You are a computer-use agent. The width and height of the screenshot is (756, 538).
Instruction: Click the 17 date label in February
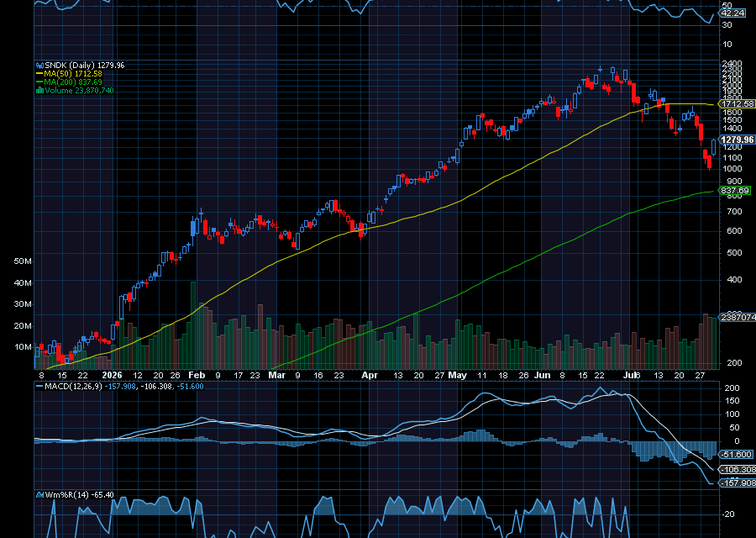pyautogui.click(x=239, y=375)
